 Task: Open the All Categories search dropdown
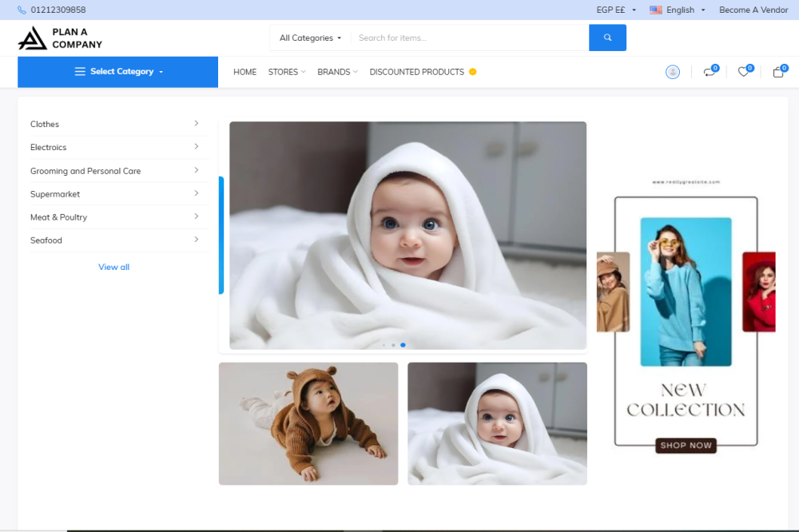coord(310,38)
